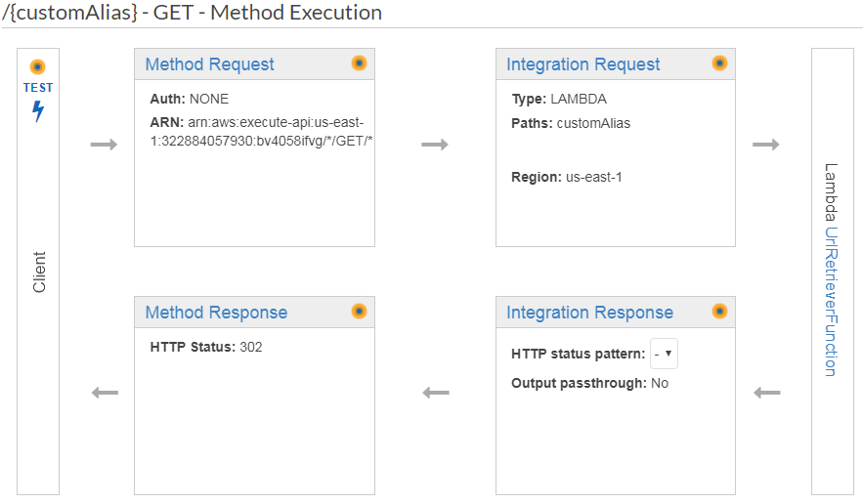Open the HTTP status pattern dropdown
Screen dimensions: 863x504
click(x=664, y=354)
